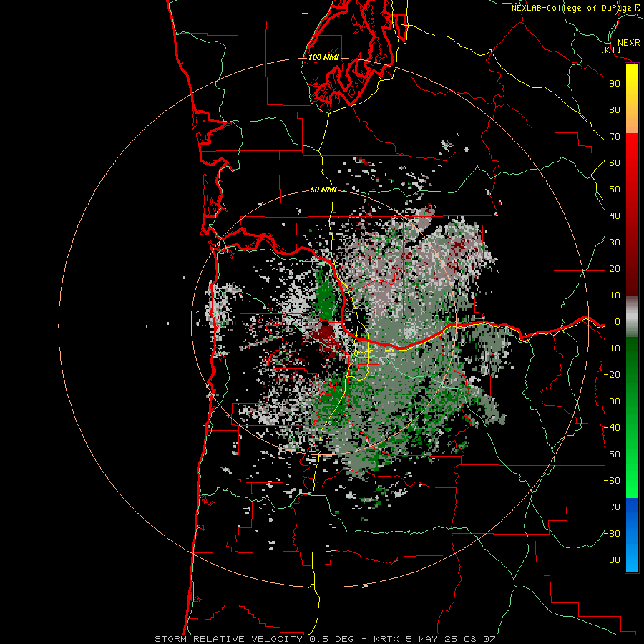The image size is (644, 644).
Task: Click the -50 scale label
Action: pos(612,454)
